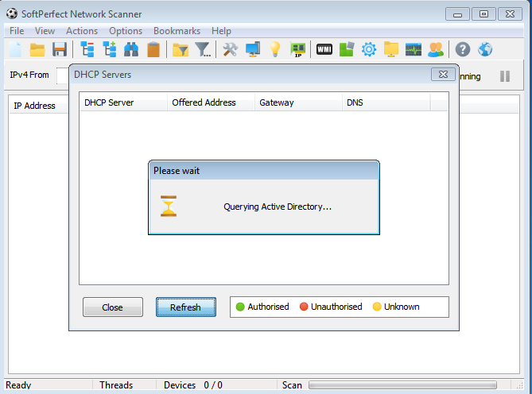532x394 pixels.
Task: Open Find with the binoculars icon
Action: click(x=131, y=50)
